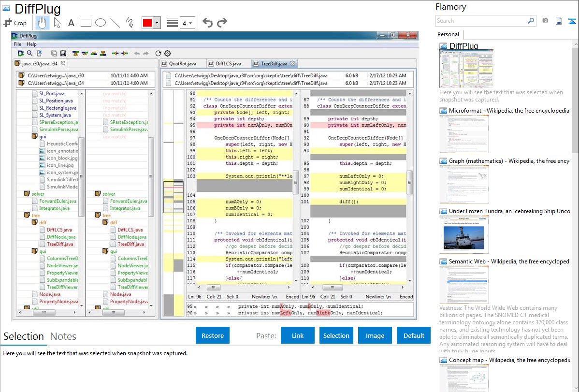579x392 pixels.
Task: Undo the last annotation
Action: tap(207, 23)
